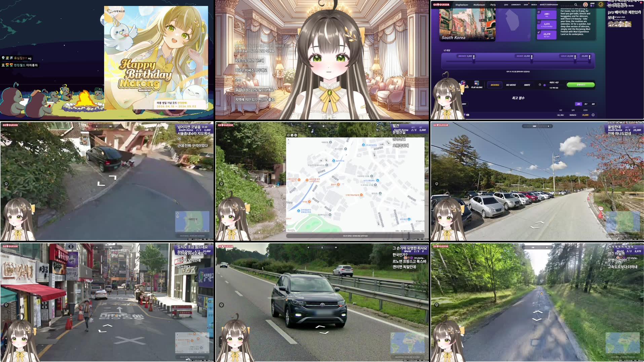Click the profile avatar in GeoGuessr header

click(x=585, y=5)
